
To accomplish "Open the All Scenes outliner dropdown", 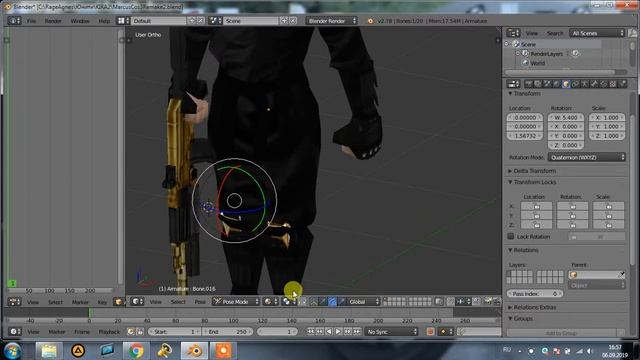I will coord(597,33).
